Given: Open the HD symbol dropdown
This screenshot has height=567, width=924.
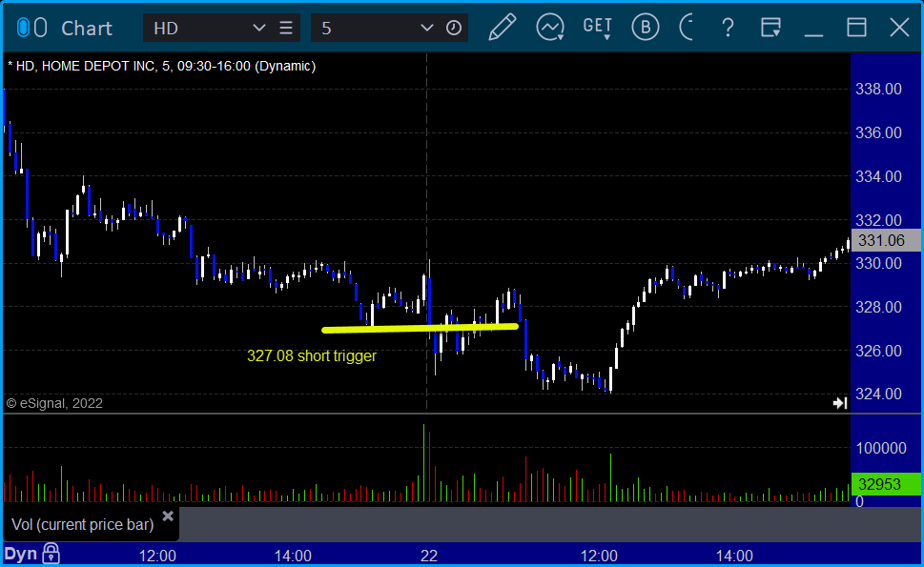Looking at the screenshot, I should 258,28.
